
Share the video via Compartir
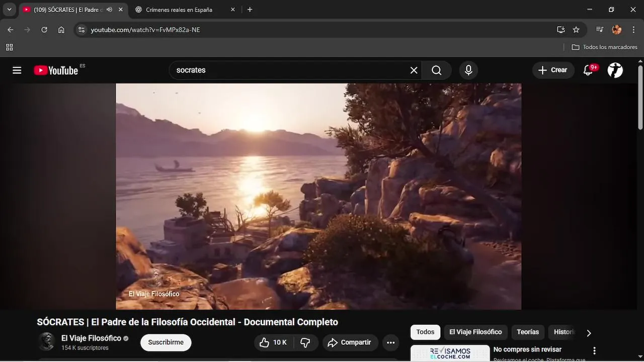click(350, 342)
